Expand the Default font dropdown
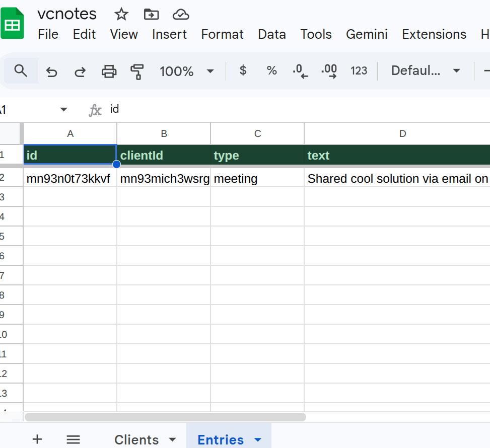 426,71
